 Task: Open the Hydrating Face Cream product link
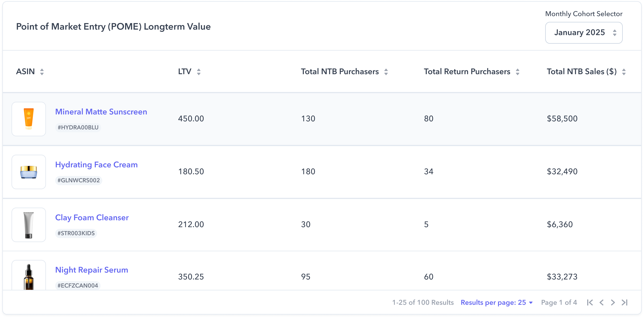(x=96, y=165)
